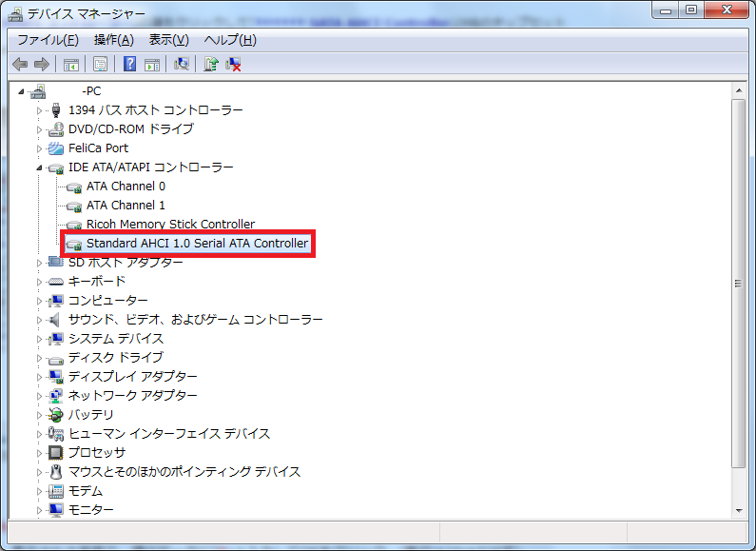Click the モデム modem icon
This screenshot has width=756, height=551.
click(x=56, y=491)
